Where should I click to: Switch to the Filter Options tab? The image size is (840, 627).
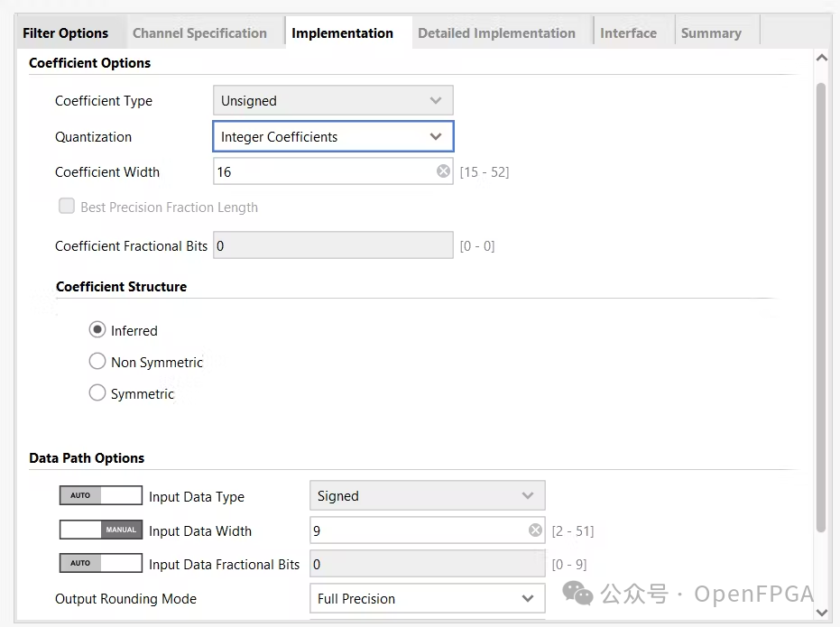[65, 33]
